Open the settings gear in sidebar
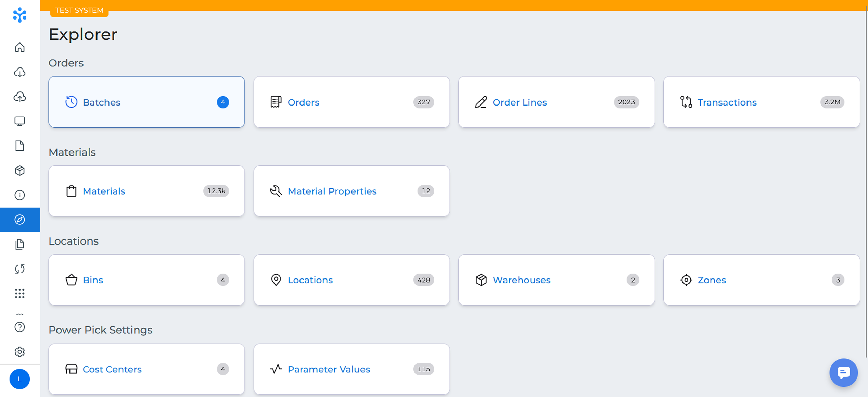Screen dimensions: 868x397 [x=20, y=352]
